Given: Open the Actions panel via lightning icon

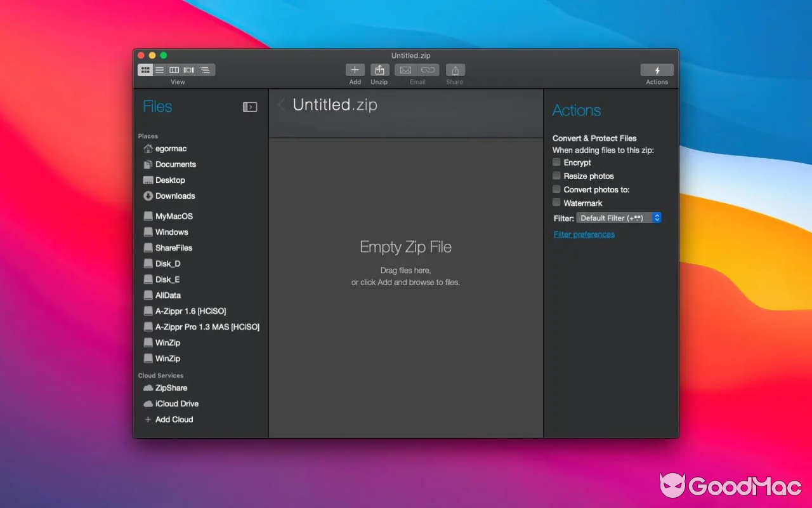Looking at the screenshot, I should pos(657,70).
